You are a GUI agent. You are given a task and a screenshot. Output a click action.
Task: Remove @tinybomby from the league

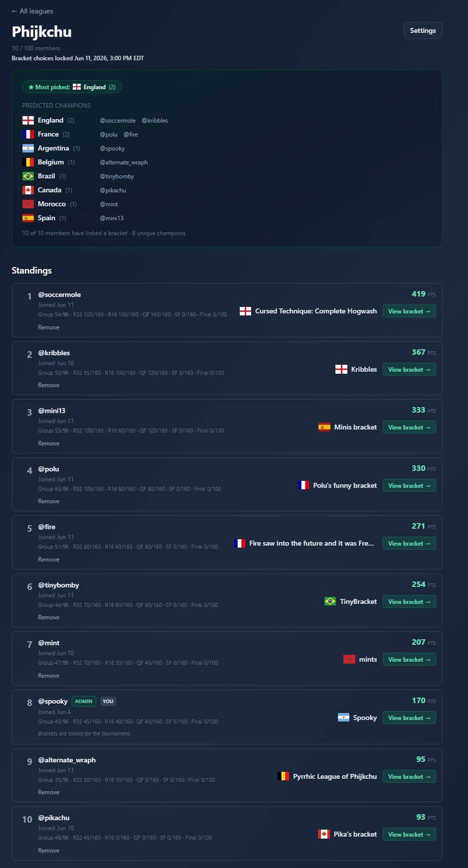click(49, 617)
